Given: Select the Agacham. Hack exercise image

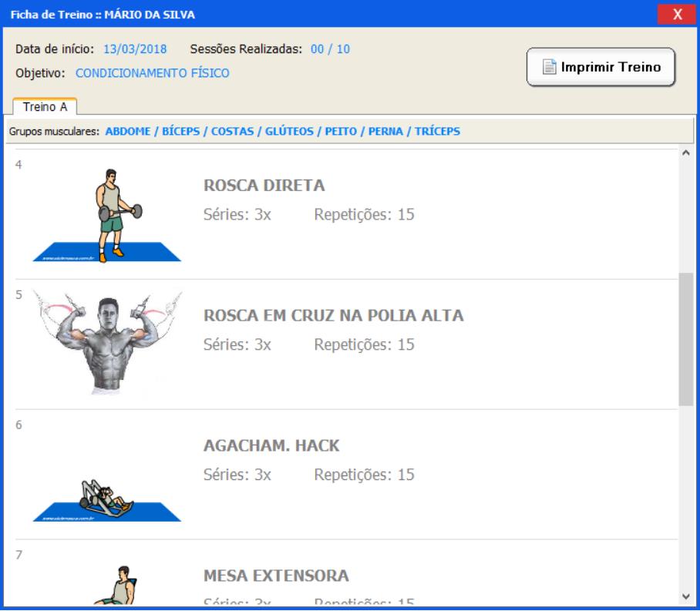Looking at the screenshot, I should [x=107, y=500].
